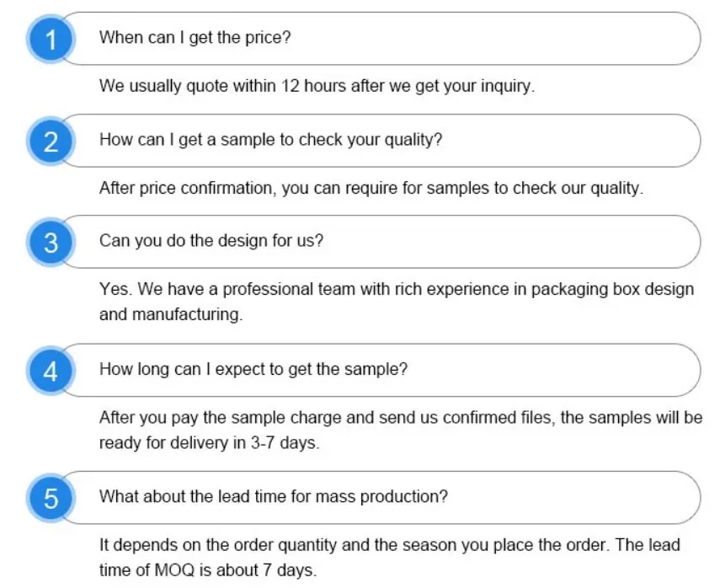Click the blue number 5 circle icon
Viewport: 720px width, 588px height.
point(51,498)
